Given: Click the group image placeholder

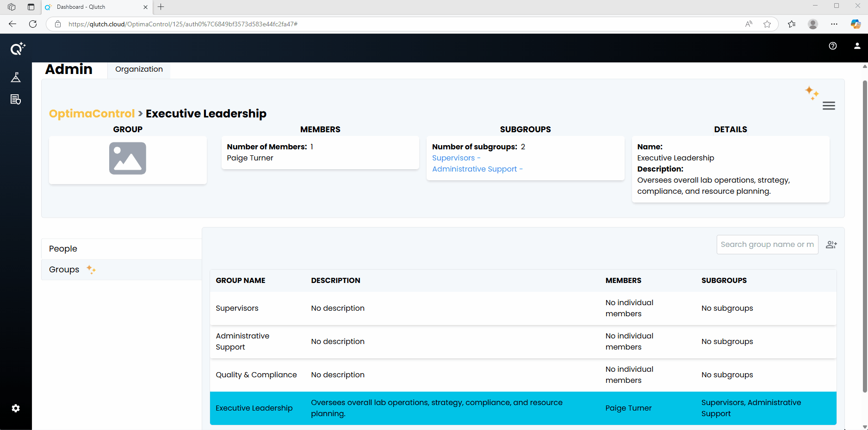Looking at the screenshot, I should tap(128, 158).
